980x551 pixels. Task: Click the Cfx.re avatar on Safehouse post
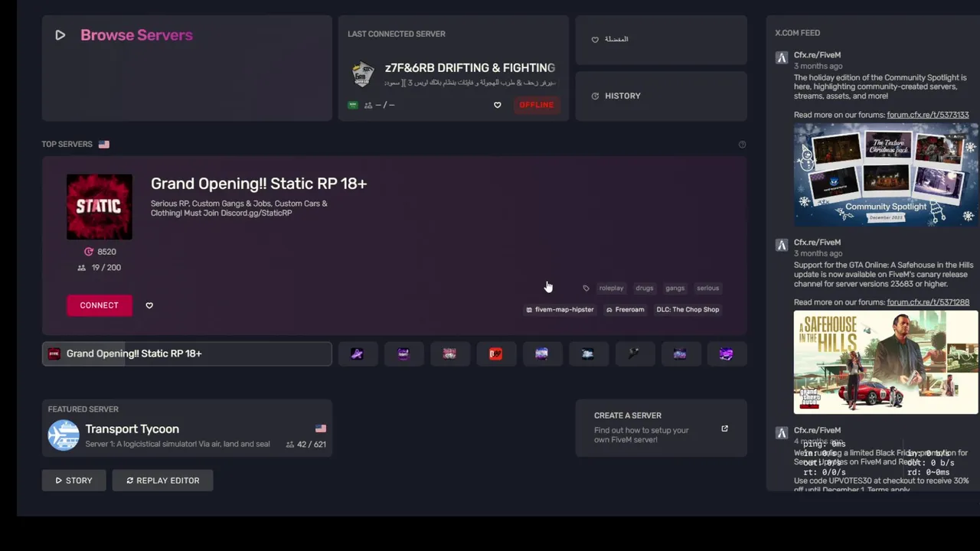point(782,245)
